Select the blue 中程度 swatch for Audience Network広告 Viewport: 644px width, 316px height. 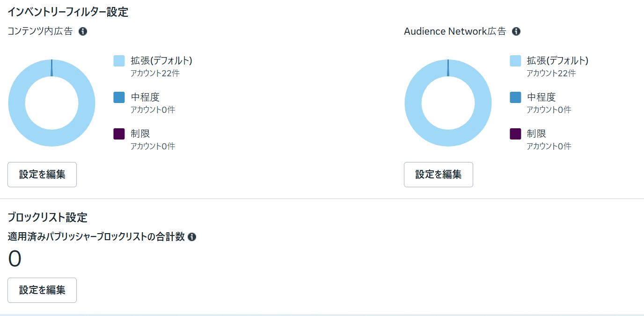coord(515,97)
